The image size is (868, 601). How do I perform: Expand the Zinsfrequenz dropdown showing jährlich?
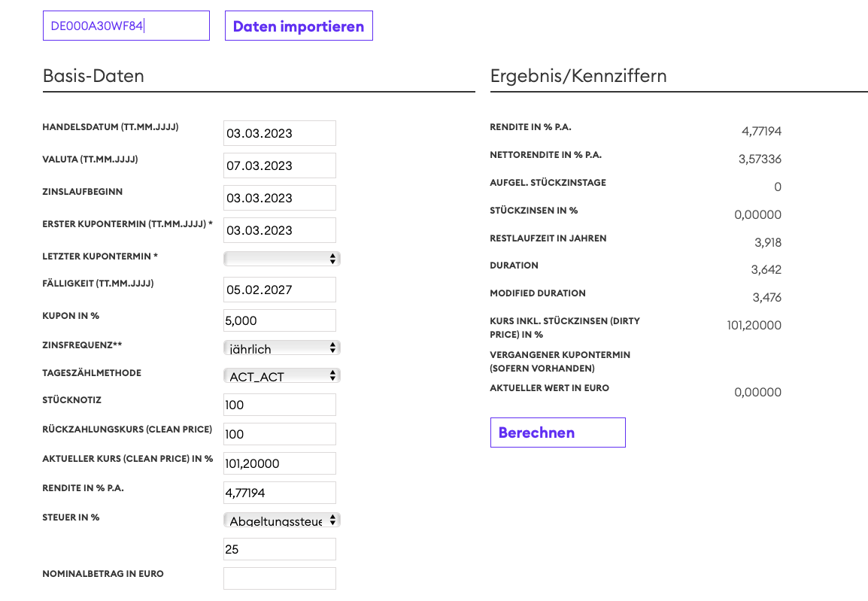point(282,348)
